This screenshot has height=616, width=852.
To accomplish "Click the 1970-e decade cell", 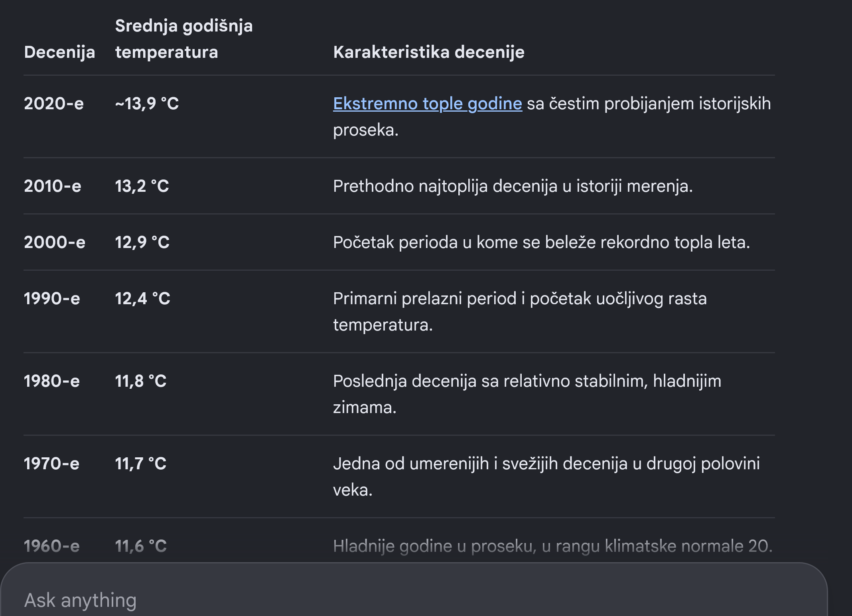I will coord(51,464).
